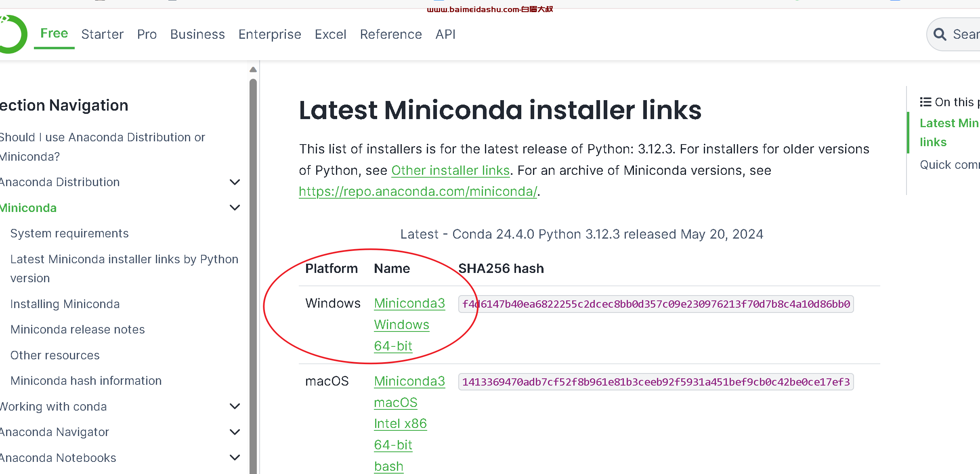The height and width of the screenshot is (474, 980).
Task: Open Miniconda release notes
Action: [78, 329]
